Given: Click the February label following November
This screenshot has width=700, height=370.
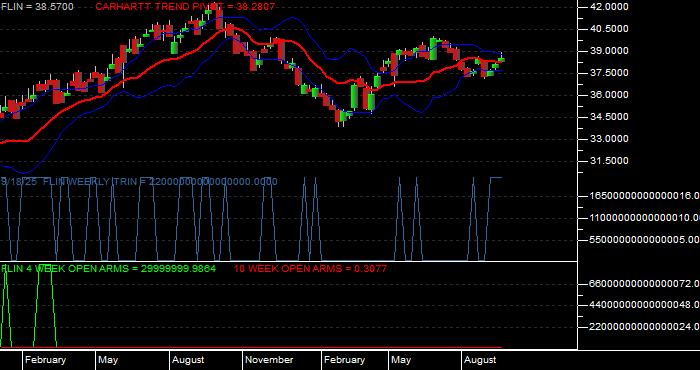Looking at the screenshot, I should coord(344,360).
